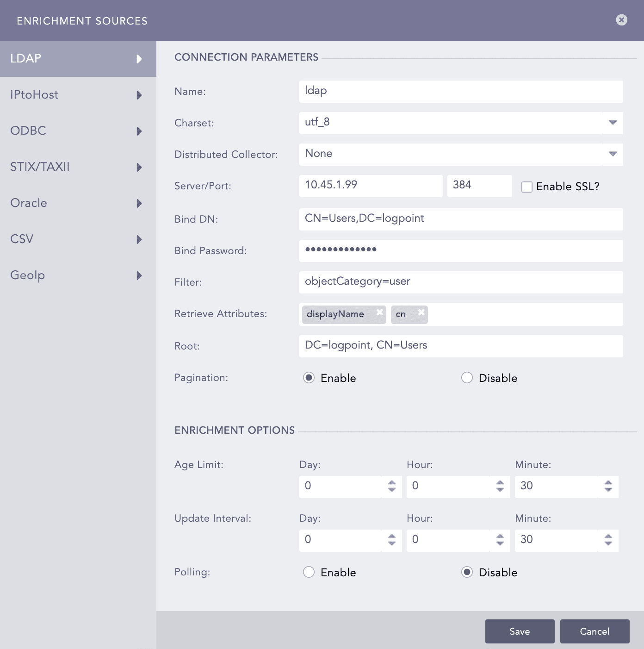Viewport: 644px width, 649px height.
Task: Open the Distributed Collector dropdown
Action: point(613,154)
